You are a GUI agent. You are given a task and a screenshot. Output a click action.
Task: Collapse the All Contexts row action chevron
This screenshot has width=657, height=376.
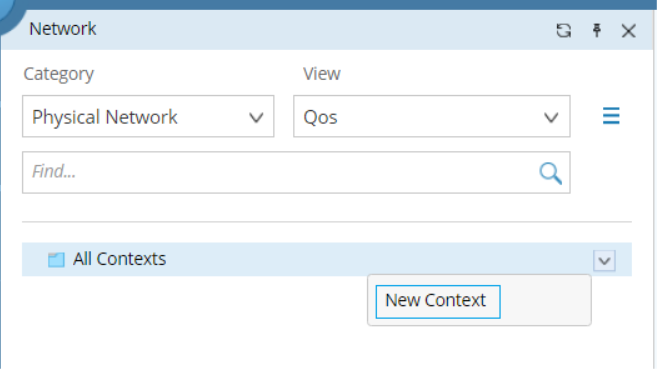click(x=604, y=261)
